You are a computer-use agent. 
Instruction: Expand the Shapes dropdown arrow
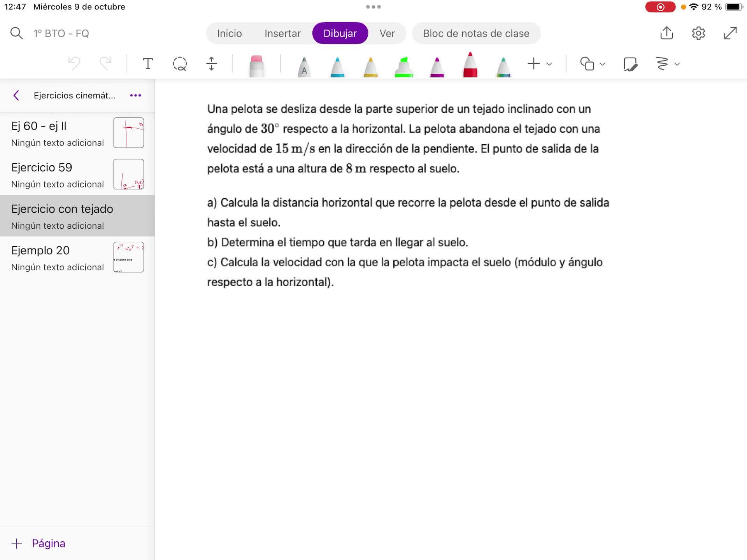click(603, 64)
